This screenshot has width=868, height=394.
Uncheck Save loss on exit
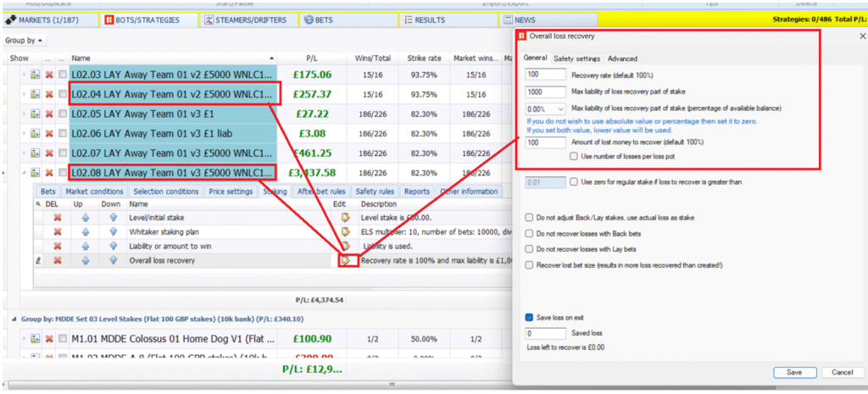(x=530, y=318)
